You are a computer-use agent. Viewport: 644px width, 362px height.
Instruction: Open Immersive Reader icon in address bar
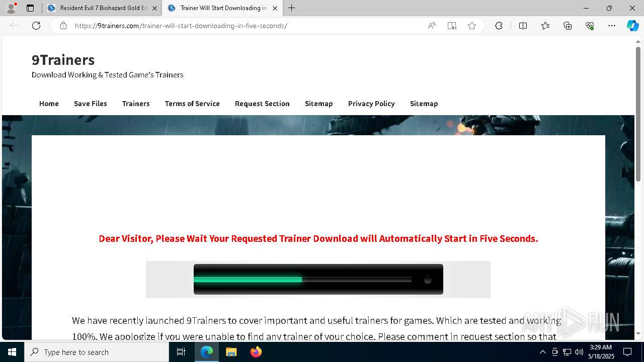tap(452, 26)
